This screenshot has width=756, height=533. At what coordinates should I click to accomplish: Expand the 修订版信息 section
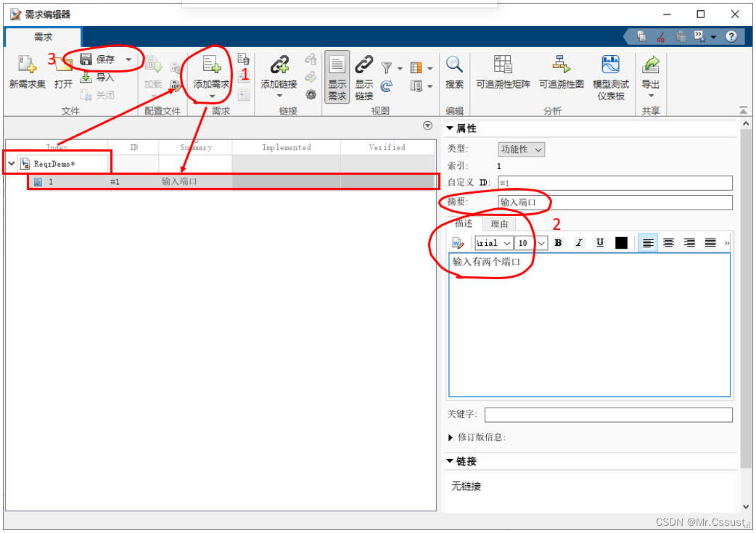coord(453,437)
